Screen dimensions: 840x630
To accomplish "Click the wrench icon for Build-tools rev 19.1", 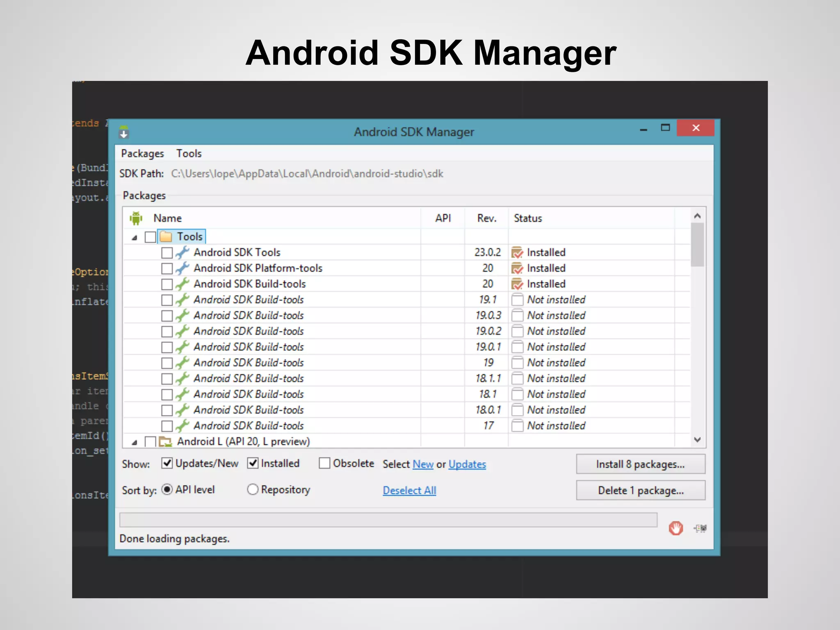I will click(x=183, y=299).
